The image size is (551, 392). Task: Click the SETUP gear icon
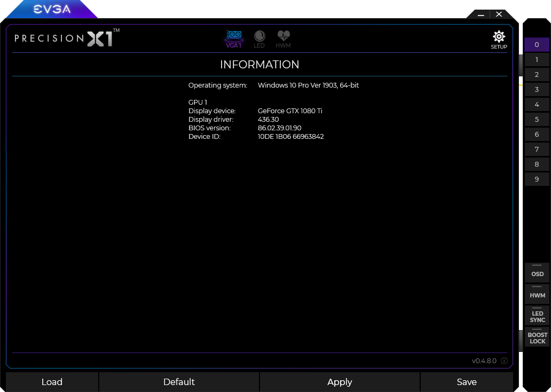pyautogui.click(x=499, y=40)
